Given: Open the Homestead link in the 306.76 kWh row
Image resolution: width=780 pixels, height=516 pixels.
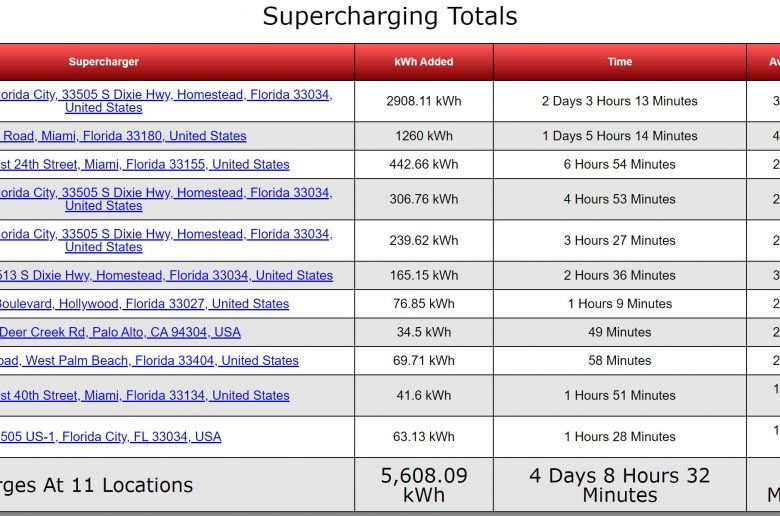Looking at the screenshot, I should click(x=166, y=199).
